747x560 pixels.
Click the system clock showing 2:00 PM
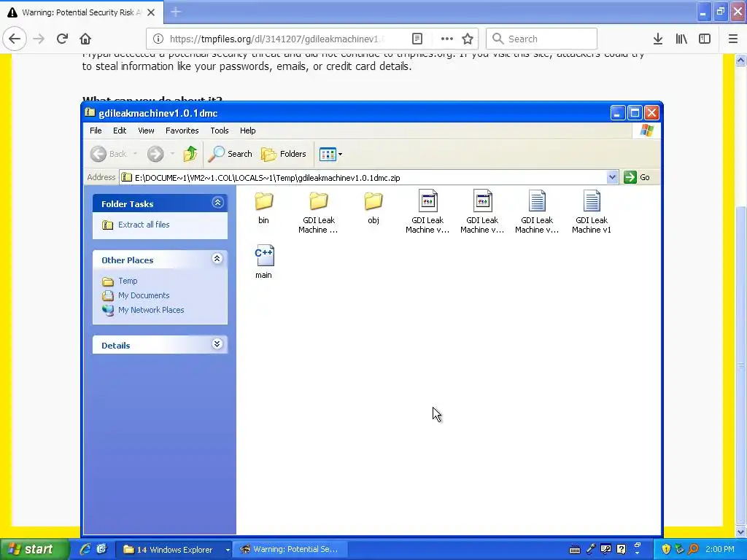720,549
